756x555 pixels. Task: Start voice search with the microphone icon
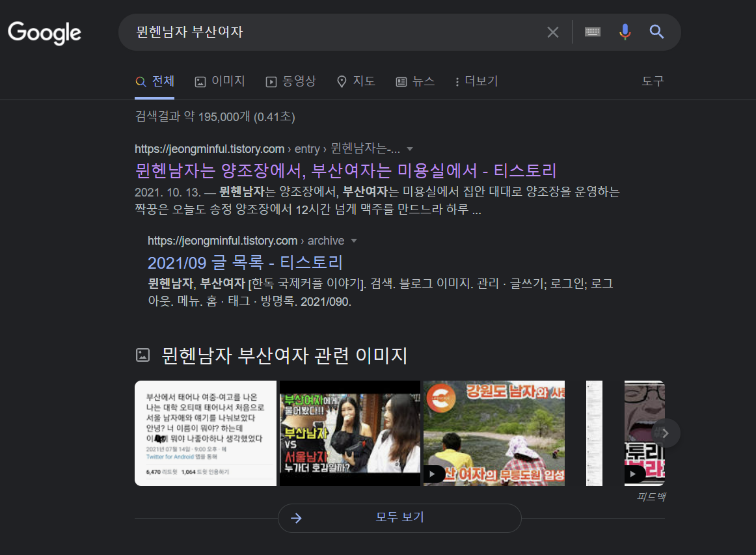625,32
